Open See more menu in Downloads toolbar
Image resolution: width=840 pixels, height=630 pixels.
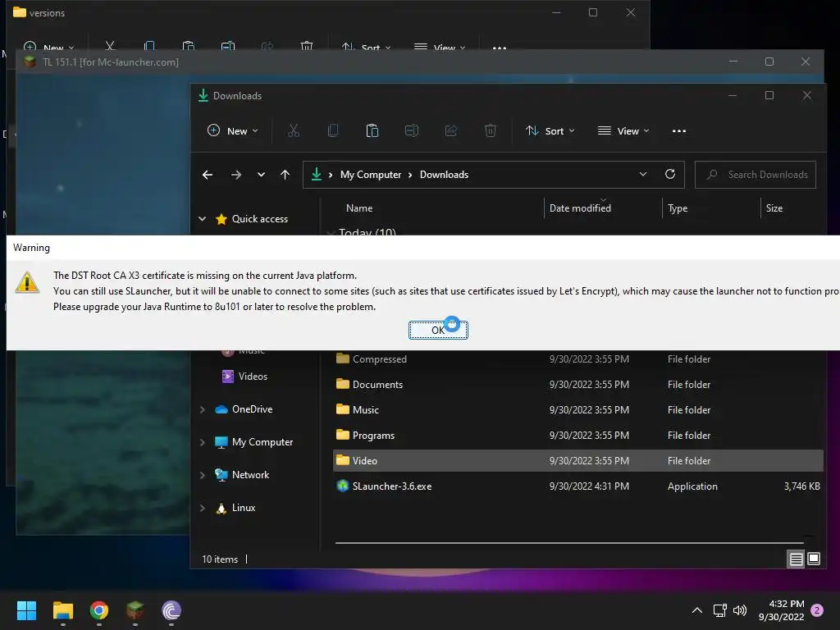tap(678, 130)
